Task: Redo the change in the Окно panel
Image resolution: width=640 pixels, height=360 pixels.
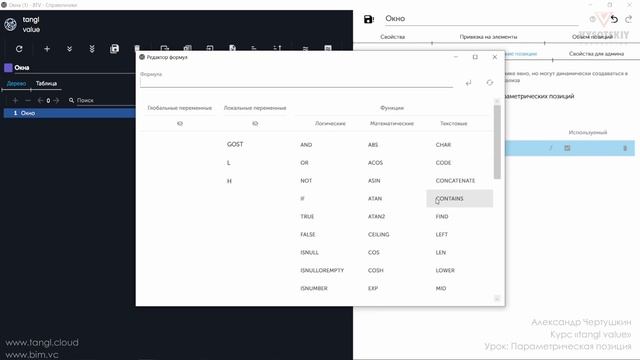Action: pyautogui.click(x=629, y=19)
